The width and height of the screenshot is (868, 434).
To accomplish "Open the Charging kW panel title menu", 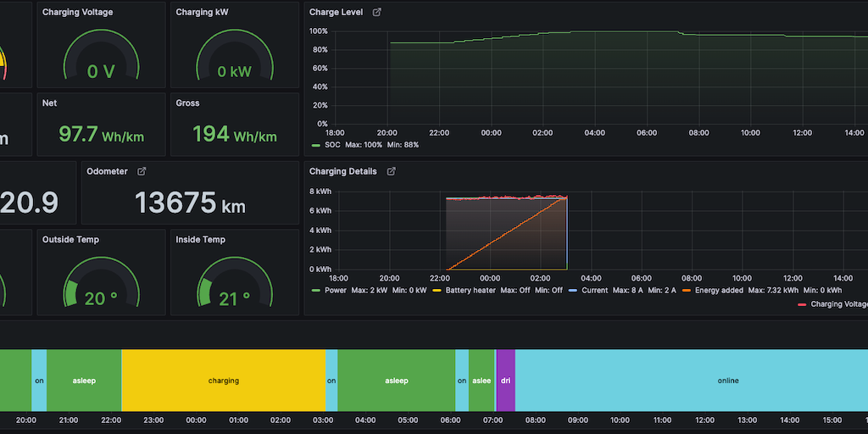I will click(x=201, y=13).
